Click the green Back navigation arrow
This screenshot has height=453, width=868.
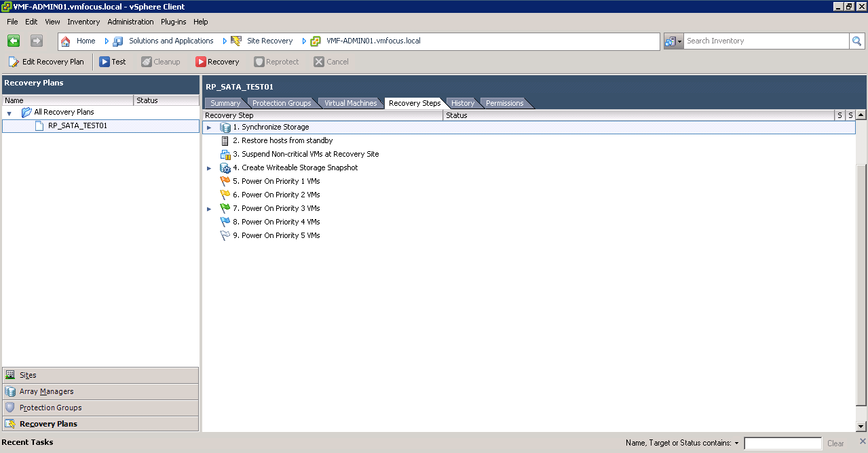coord(14,41)
